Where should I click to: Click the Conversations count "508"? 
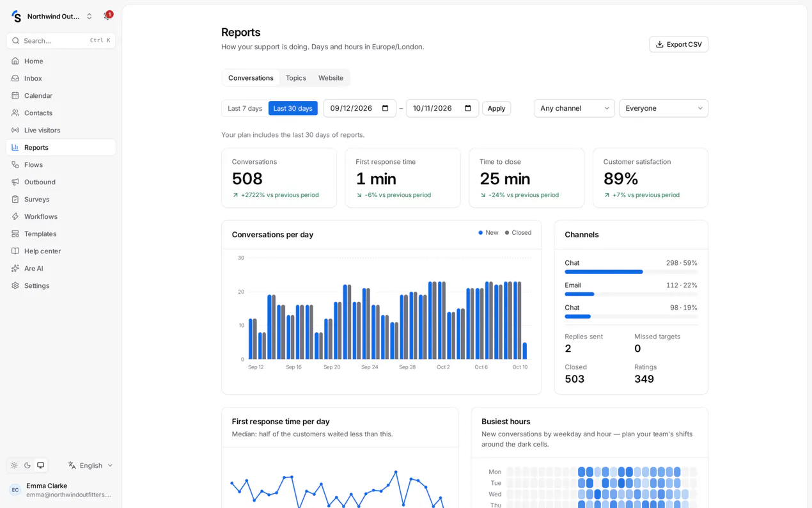tap(247, 179)
